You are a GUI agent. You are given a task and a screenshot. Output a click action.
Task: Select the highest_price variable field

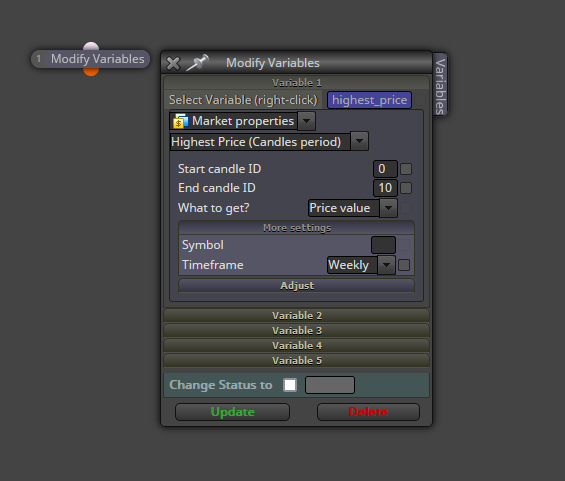(x=369, y=100)
